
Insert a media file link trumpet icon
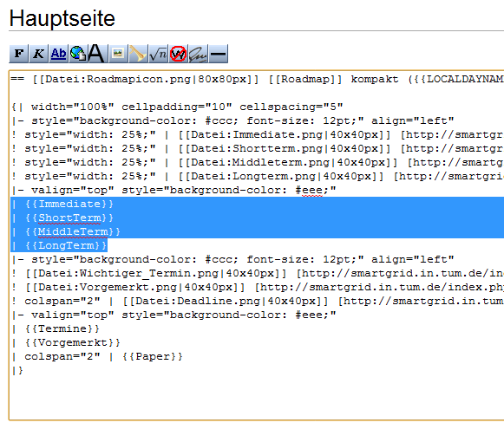(138, 54)
